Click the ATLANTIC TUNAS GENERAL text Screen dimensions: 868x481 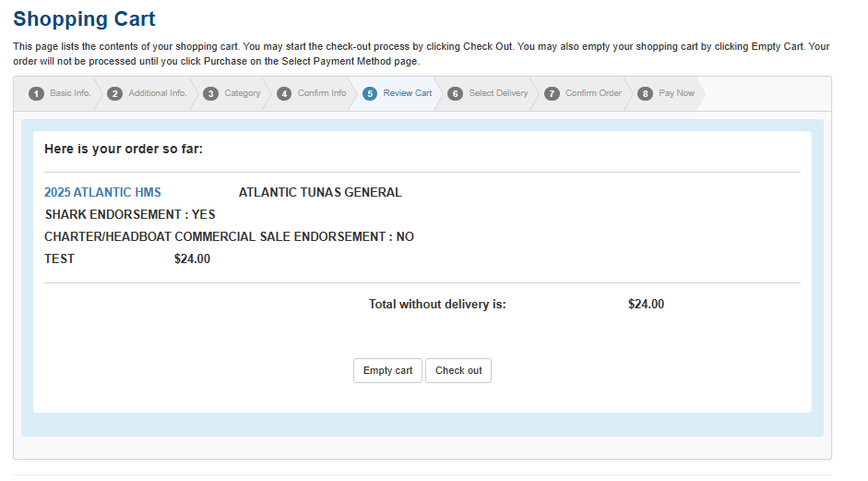click(320, 193)
